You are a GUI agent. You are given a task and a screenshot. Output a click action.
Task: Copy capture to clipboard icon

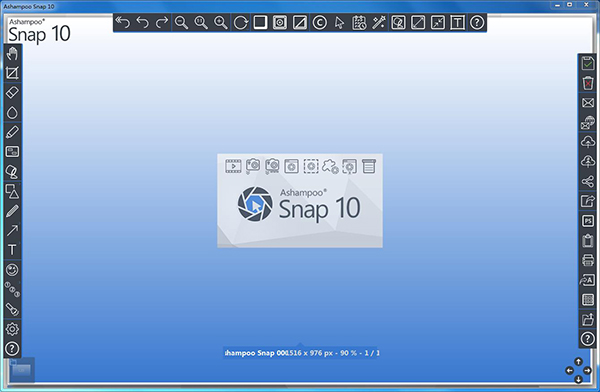pyautogui.click(x=588, y=240)
